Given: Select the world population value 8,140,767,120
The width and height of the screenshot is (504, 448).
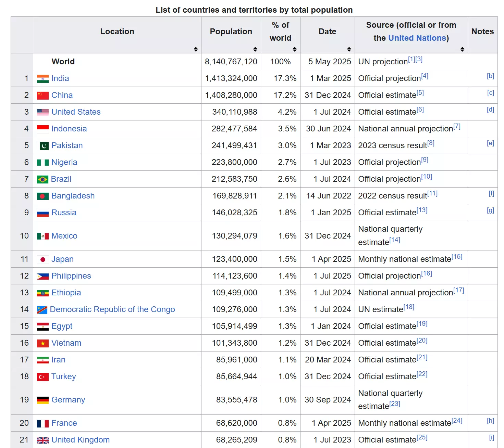Looking at the screenshot, I should coord(231,62).
